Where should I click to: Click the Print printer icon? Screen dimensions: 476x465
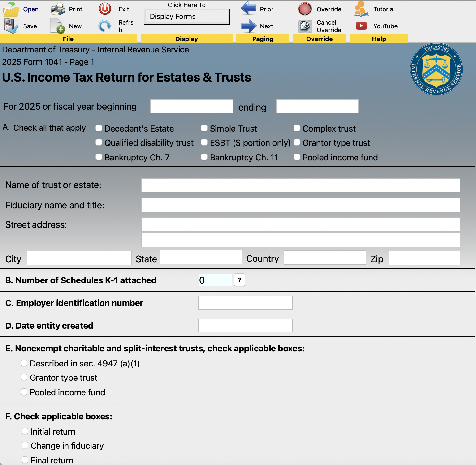pos(58,9)
